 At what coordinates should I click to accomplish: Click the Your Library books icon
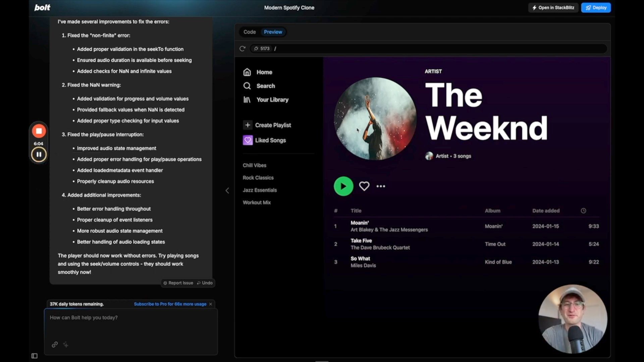click(247, 100)
